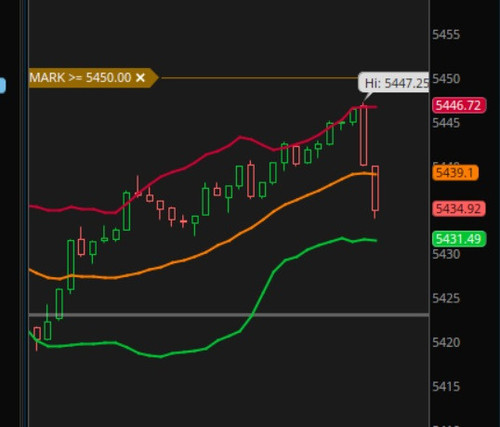Click the Hi: 5447.25 price bubble
The width and height of the screenshot is (500, 427).
tap(394, 83)
